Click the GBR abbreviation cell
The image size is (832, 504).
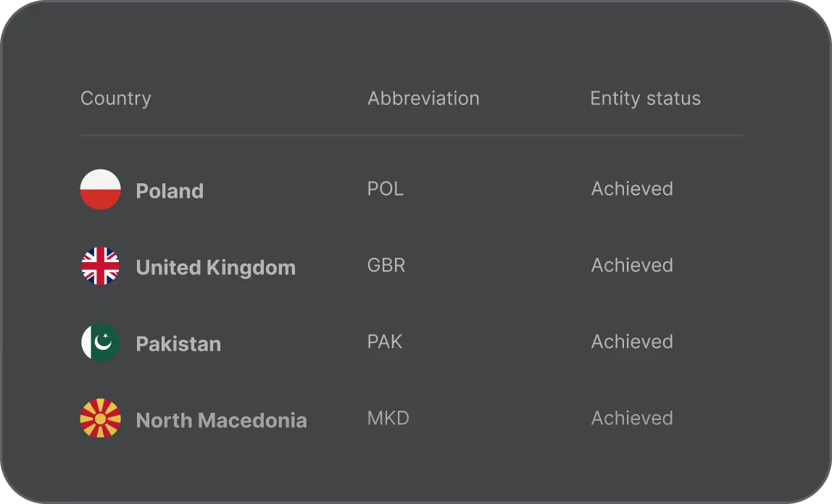(x=386, y=266)
